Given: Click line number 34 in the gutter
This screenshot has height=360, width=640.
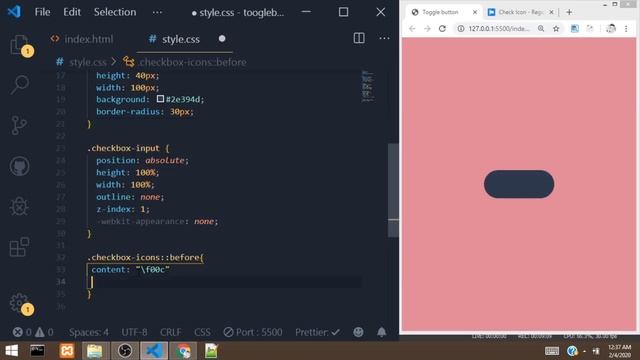Looking at the screenshot, I should [x=61, y=282].
